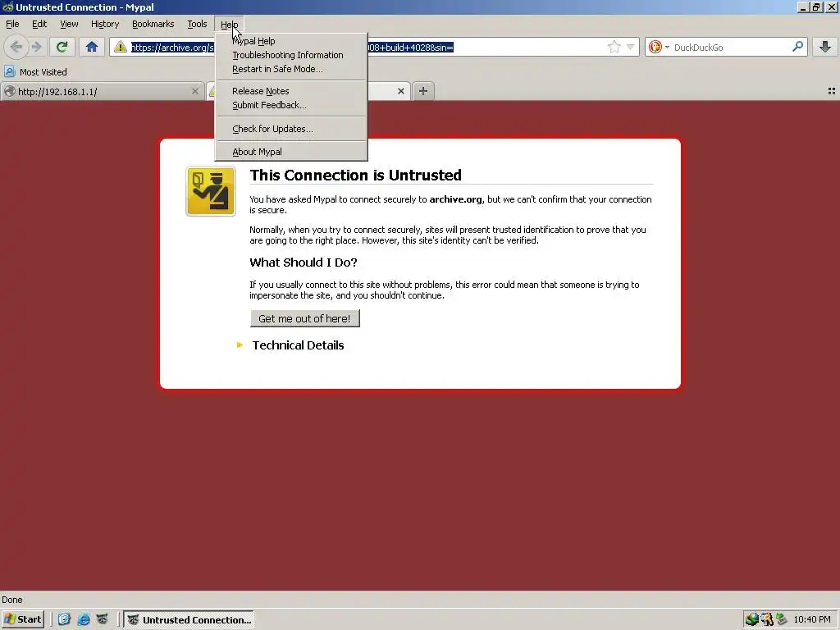This screenshot has height=630, width=840.
Task: Click the second (middle) system tray icon
Action: 767,619
